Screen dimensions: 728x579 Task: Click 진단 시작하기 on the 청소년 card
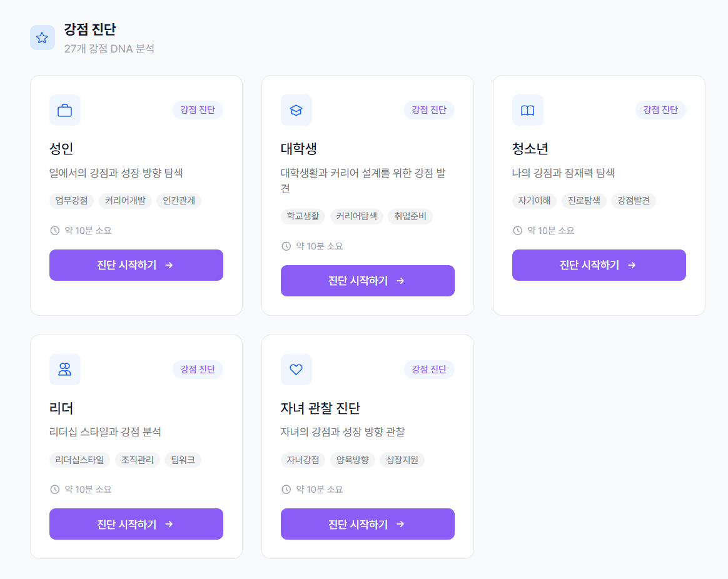(599, 264)
